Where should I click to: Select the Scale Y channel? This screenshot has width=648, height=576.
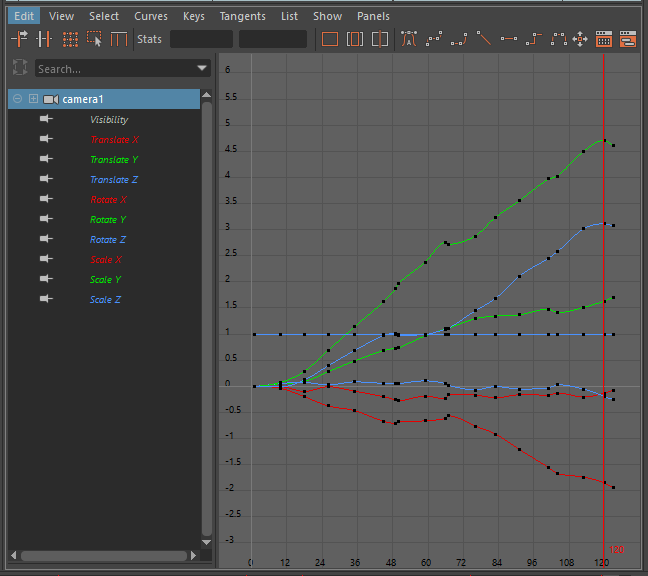[x=105, y=279]
